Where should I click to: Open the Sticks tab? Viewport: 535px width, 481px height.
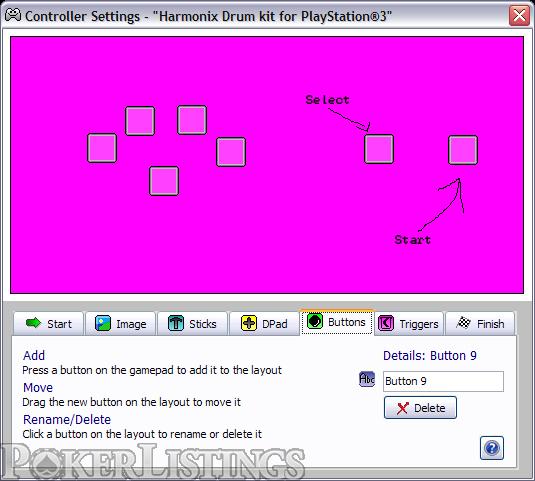pyautogui.click(x=192, y=323)
